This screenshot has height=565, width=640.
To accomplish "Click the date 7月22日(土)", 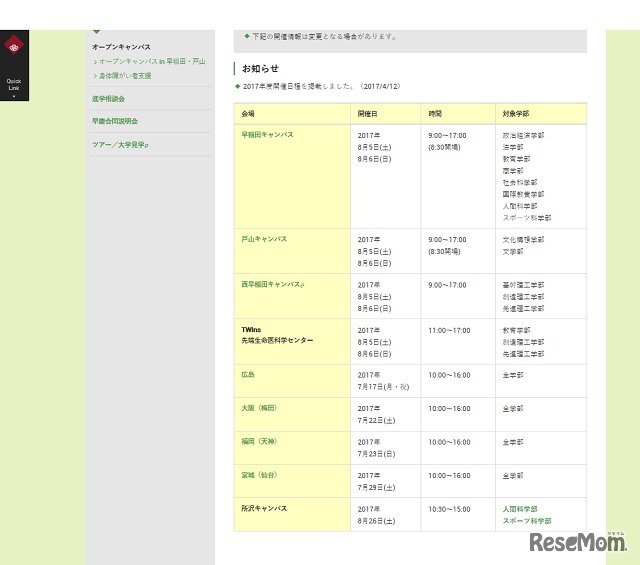I will [376, 420].
